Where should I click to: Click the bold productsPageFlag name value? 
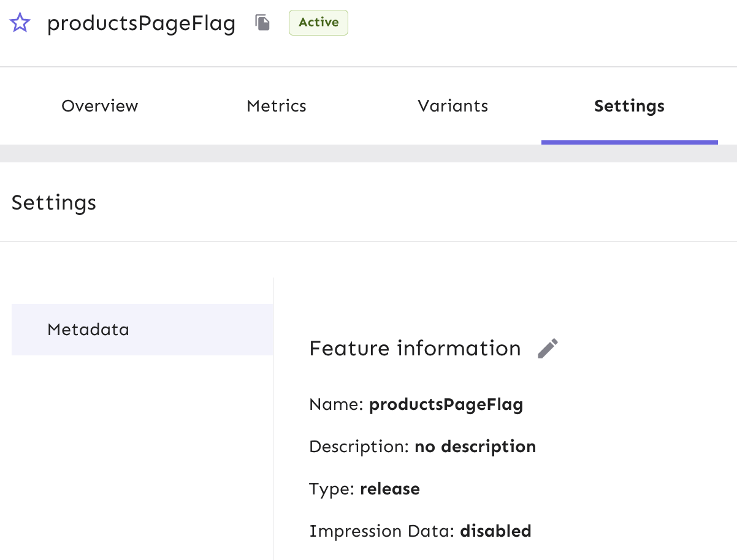446,404
